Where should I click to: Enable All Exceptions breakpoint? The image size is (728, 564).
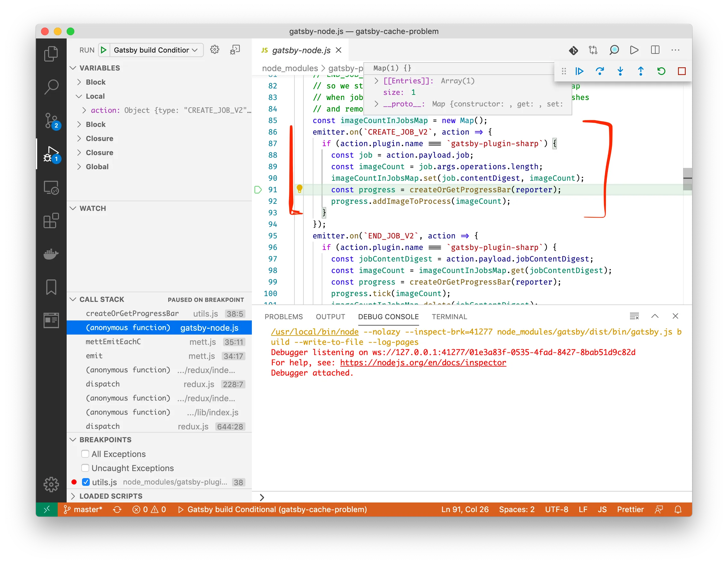click(85, 454)
